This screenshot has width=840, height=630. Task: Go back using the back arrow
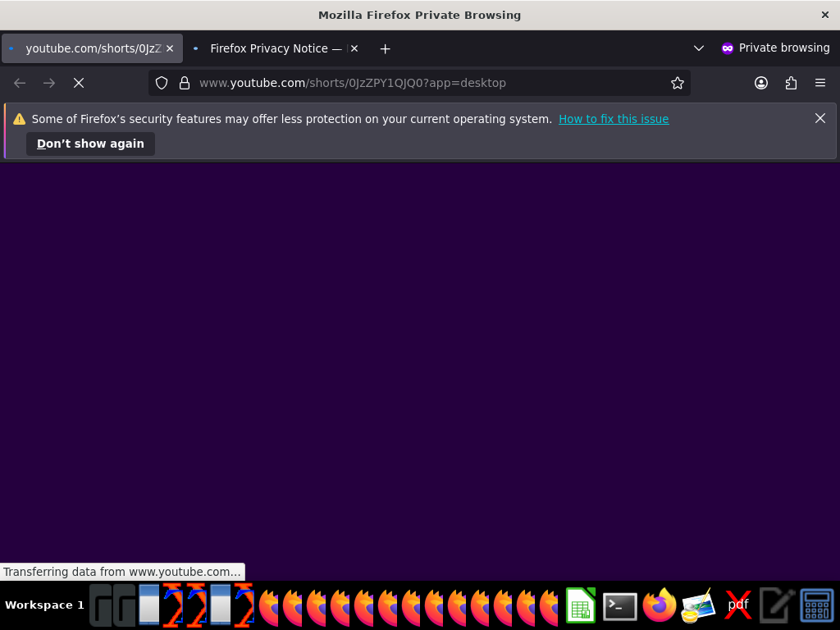click(20, 83)
